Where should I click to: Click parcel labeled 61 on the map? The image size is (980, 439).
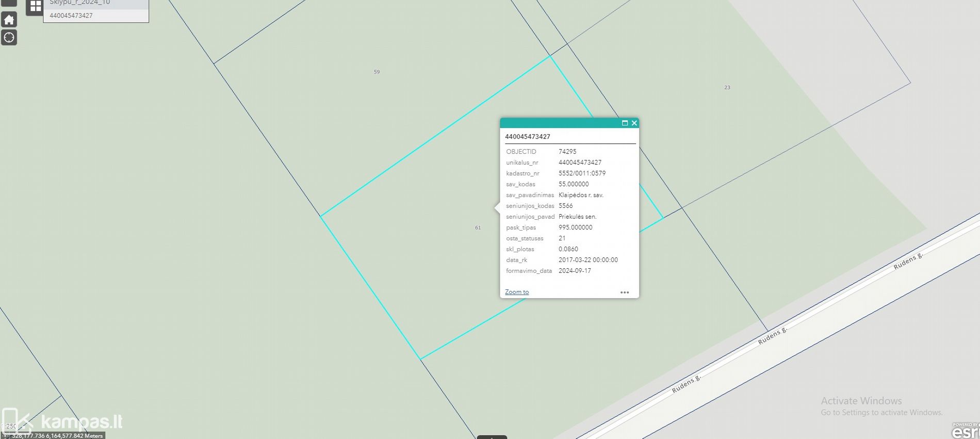tap(478, 227)
